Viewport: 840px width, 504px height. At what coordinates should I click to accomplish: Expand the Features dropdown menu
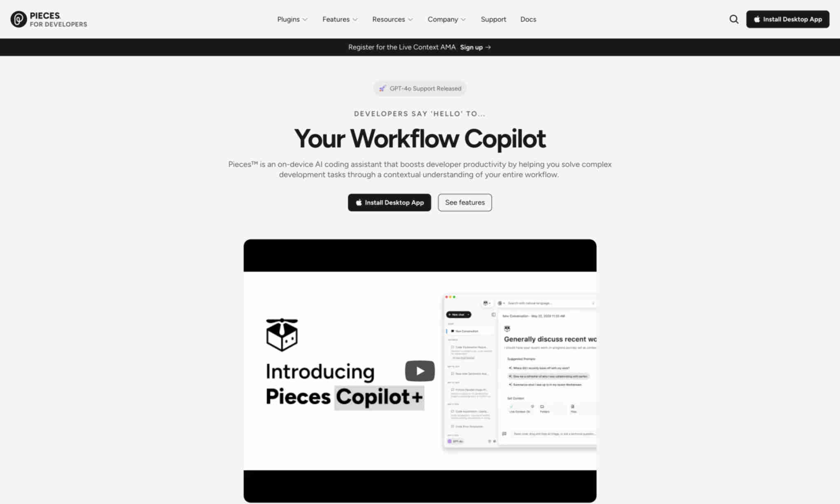(339, 19)
